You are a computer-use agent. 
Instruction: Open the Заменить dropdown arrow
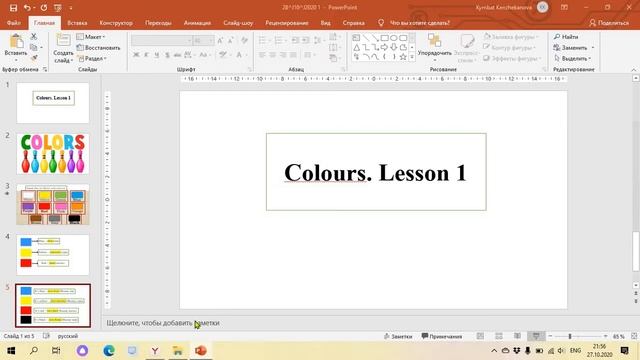coord(593,48)
